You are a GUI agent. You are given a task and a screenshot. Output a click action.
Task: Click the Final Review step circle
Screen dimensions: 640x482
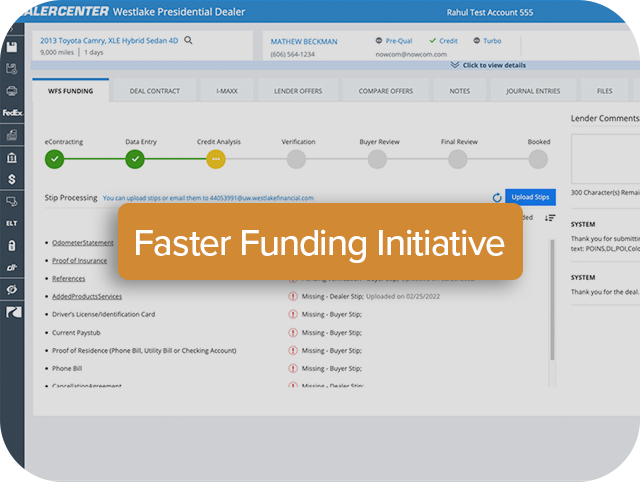(x=458, y=159)
